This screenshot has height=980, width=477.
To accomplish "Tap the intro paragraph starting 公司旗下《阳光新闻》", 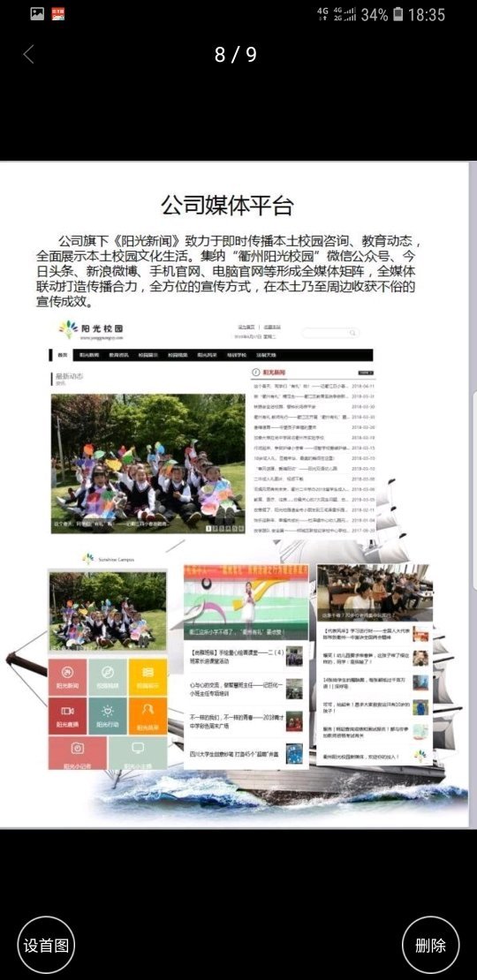I will 227,271.
